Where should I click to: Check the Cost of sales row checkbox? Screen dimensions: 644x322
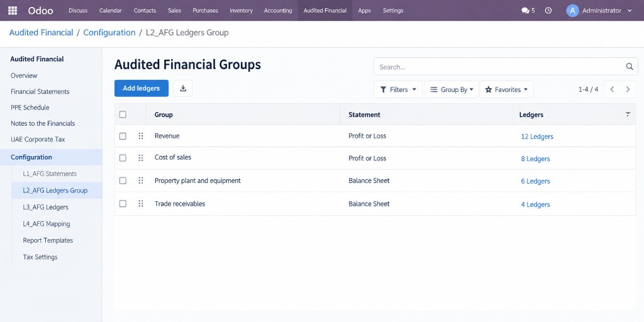123,158
